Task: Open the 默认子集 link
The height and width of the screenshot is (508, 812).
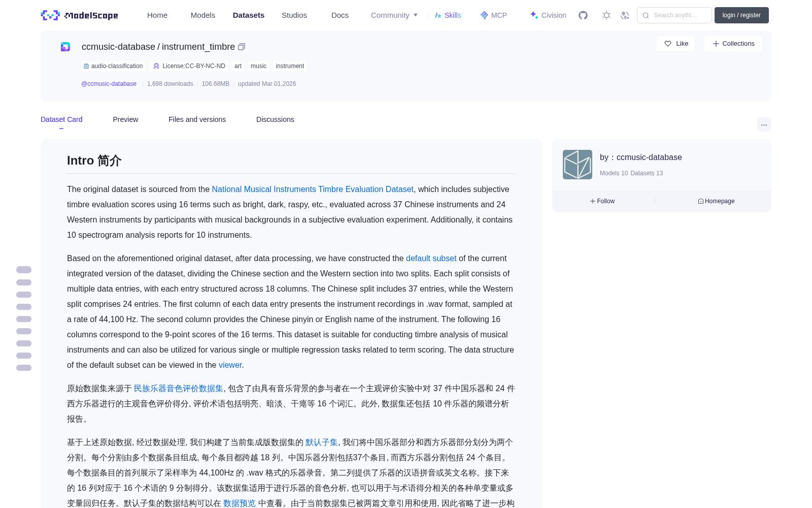Action: [x=322, y=442]
